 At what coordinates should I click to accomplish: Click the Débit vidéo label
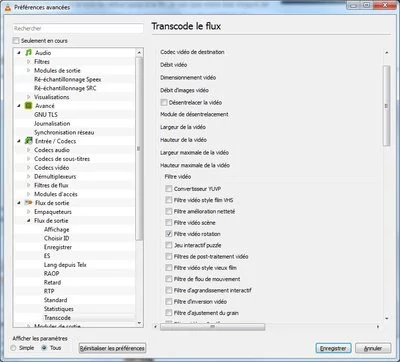coord(174,65)
